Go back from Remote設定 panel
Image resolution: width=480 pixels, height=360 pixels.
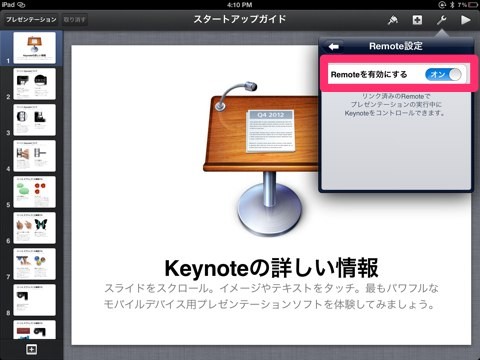pyautogui.click(x=334, y=47)
